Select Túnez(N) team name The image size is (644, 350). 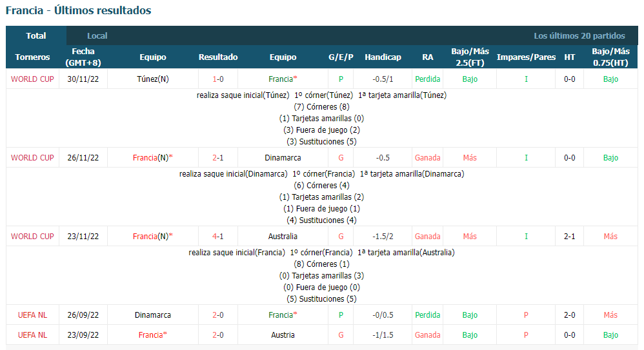click(x=153, y=79)
